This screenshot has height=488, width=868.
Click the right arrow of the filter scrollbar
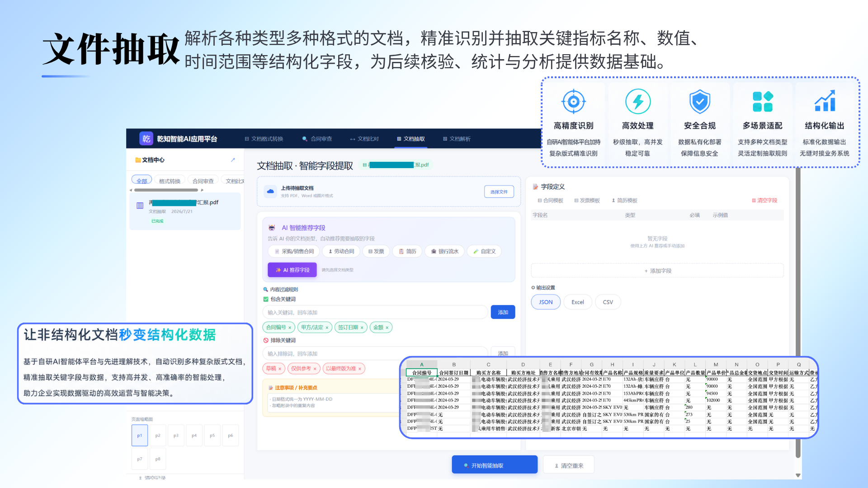pos(202,190)
